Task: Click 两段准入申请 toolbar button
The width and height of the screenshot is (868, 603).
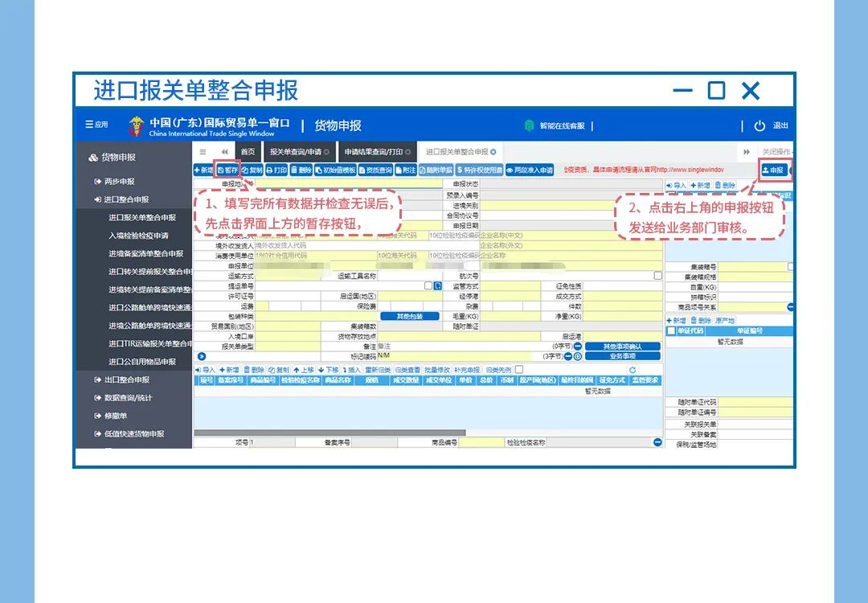Action: click(530, 170)
